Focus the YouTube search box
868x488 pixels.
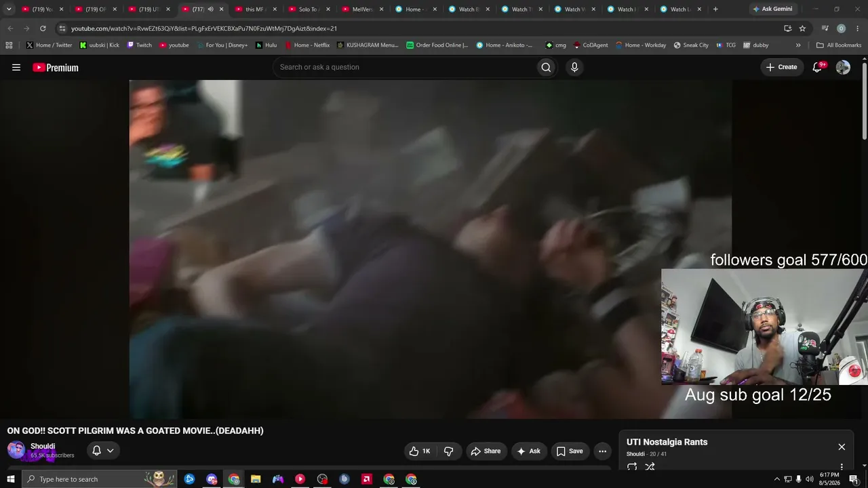pyautogui.click(x=404, y=67)
